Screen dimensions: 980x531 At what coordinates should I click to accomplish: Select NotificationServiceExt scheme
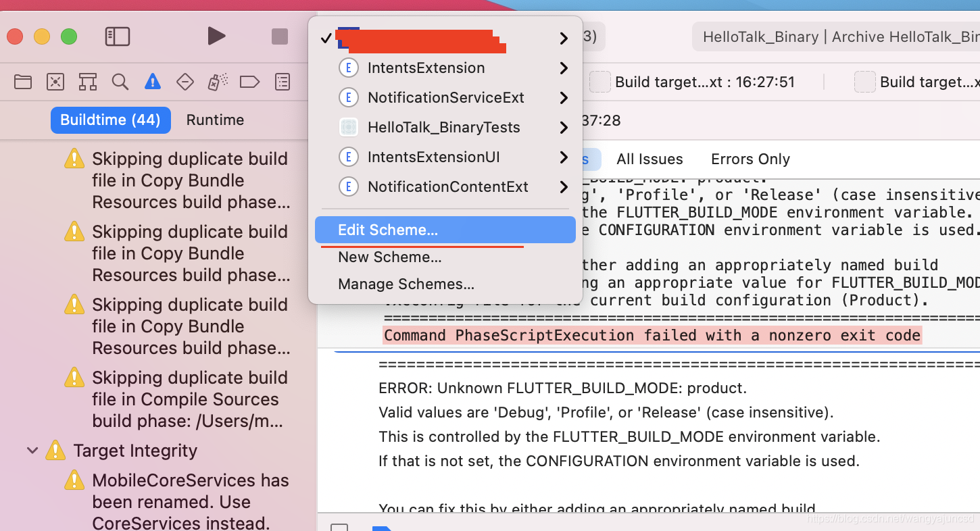446,97
